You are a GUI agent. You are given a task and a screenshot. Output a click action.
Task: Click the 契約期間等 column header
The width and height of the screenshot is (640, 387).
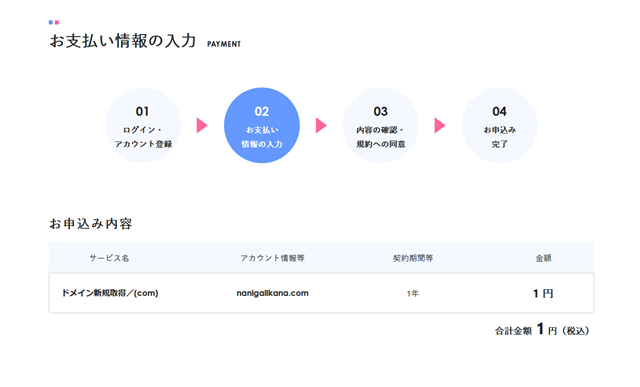click(413, 258)
